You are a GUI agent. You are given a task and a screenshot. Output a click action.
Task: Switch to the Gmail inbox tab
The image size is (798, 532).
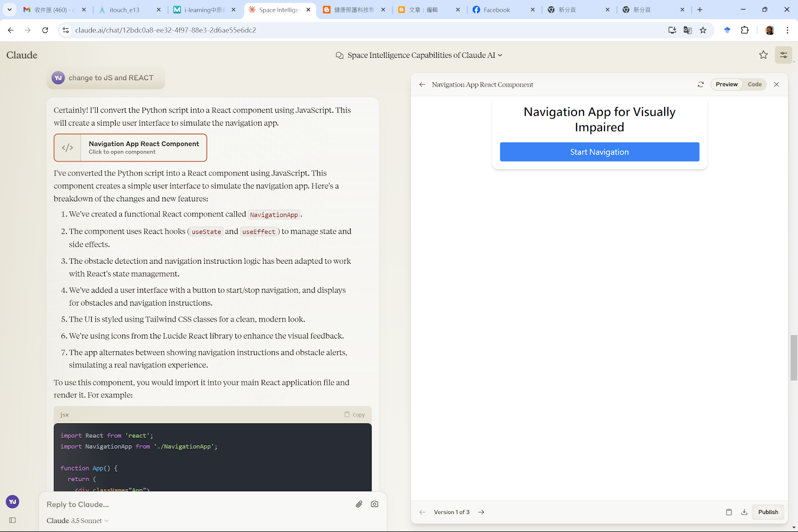click(54, 10)
